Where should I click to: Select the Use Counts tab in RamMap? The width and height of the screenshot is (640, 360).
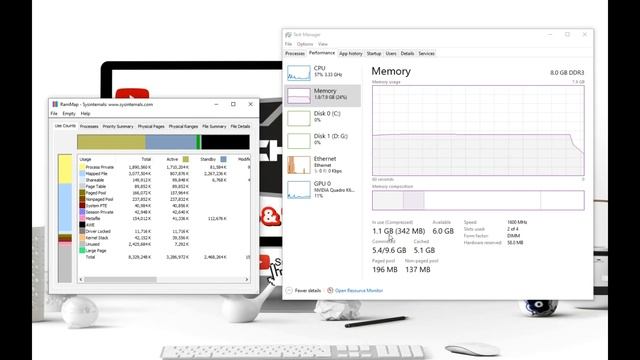(65, 126)
